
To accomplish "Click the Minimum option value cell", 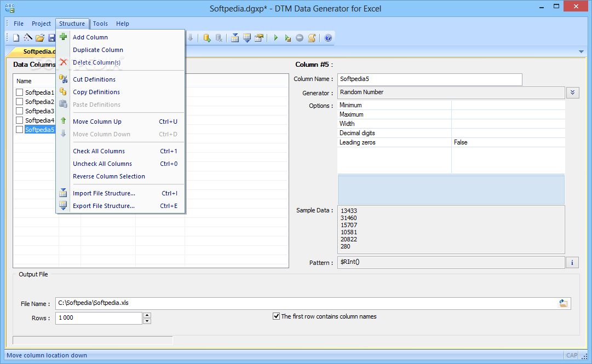I will coord(508,105).
